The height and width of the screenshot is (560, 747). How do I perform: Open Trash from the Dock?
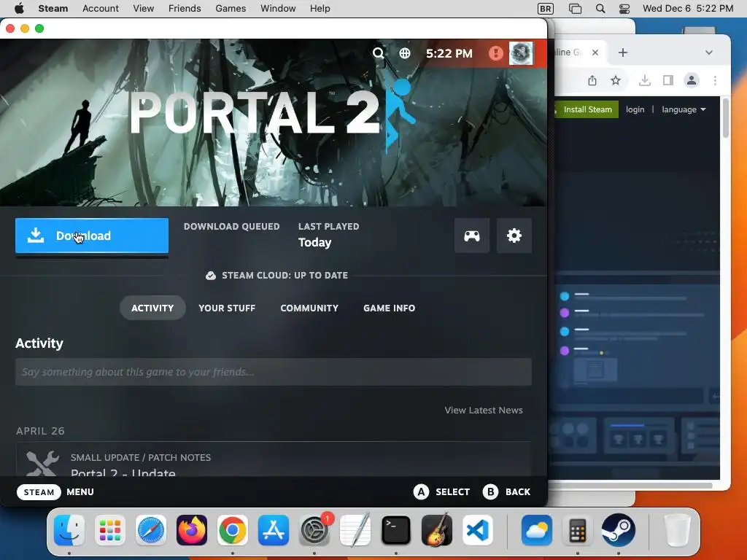click(x=678, y=530)
